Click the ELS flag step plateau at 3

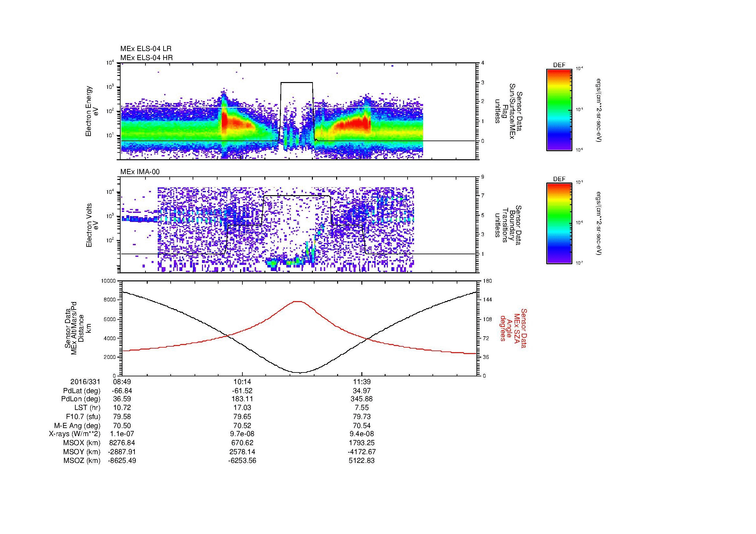(x=297, y=82)
